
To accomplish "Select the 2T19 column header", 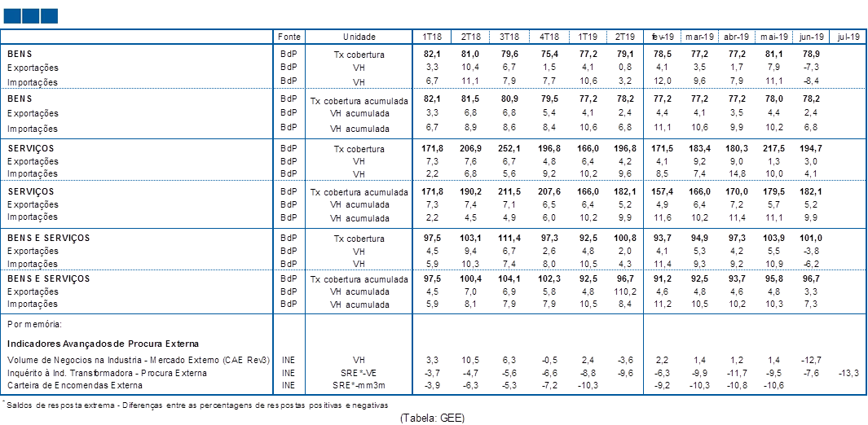I will pyautogui.click(x=625, y=37).
